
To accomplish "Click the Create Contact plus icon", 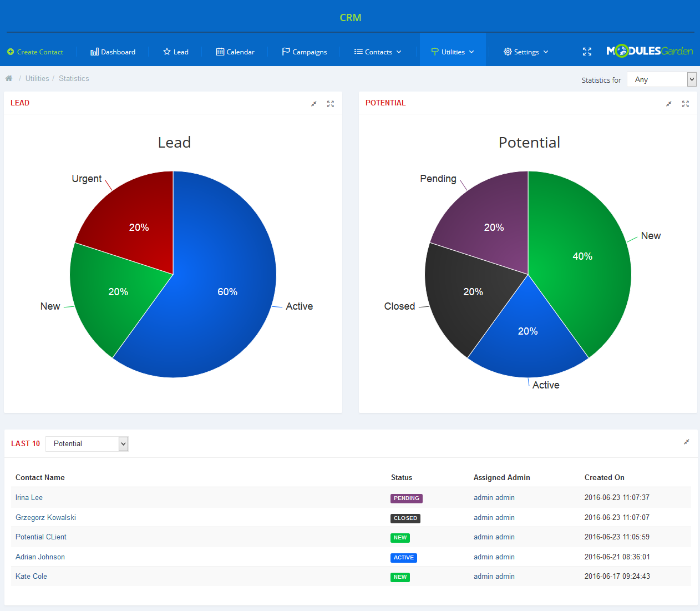I will (x=11, y=52).
